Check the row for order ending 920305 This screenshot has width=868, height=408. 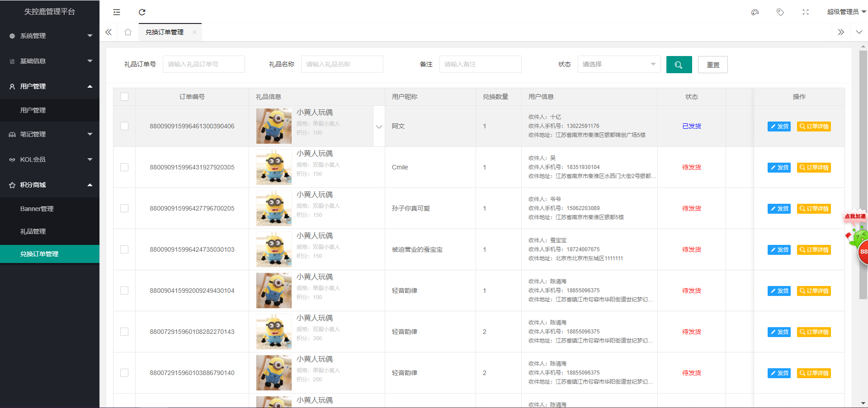[x=124, y=167]
